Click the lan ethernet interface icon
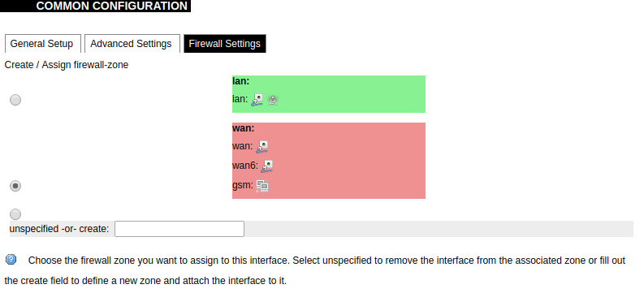Image resolution: width=644 pixels, height=293 pixels. point(257,100)
